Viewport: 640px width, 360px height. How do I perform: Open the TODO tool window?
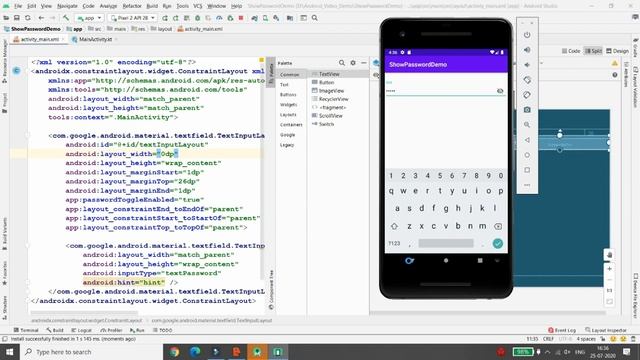point(162,330)
